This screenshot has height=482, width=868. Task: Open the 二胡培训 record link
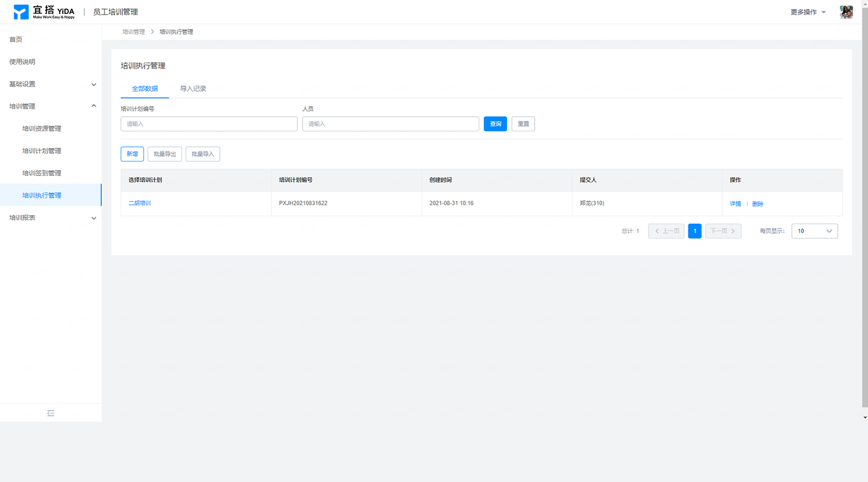pos(140,203)
